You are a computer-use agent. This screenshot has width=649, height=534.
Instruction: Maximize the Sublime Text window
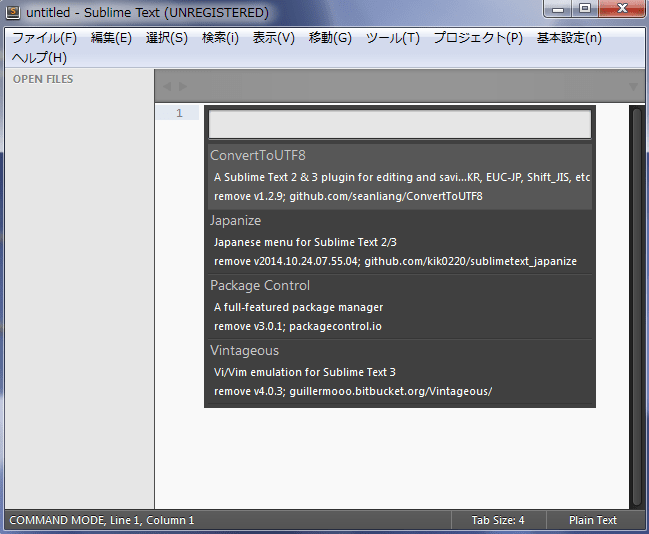click(585, 9)
